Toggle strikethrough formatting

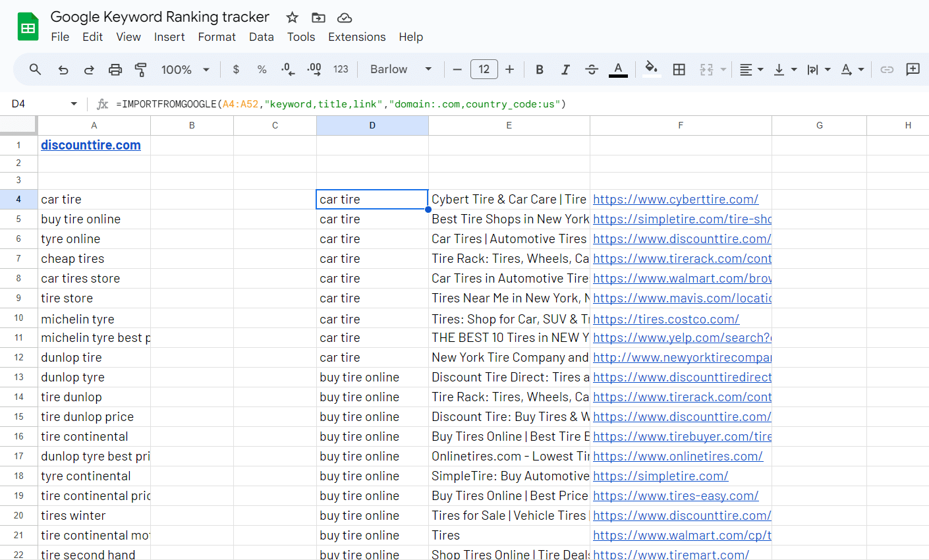(592, 70)
